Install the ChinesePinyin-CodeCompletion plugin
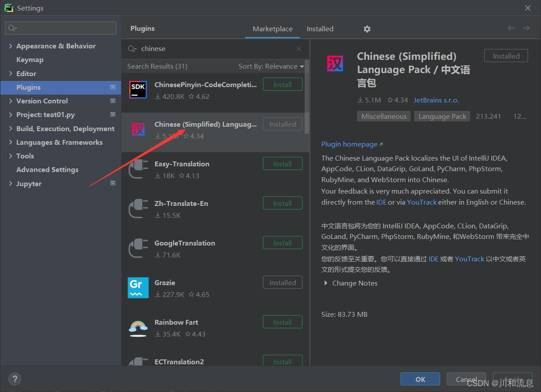The image size is (541, 392). (x=283, y=84)
